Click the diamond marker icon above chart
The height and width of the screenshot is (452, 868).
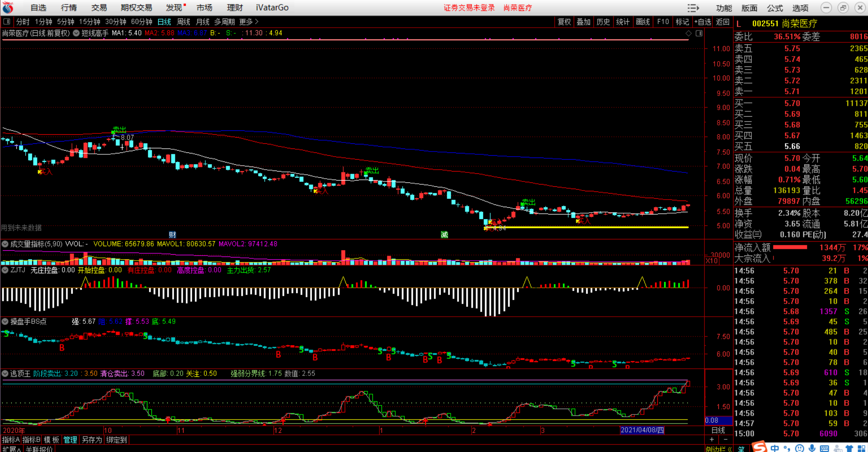click(689, 33)
